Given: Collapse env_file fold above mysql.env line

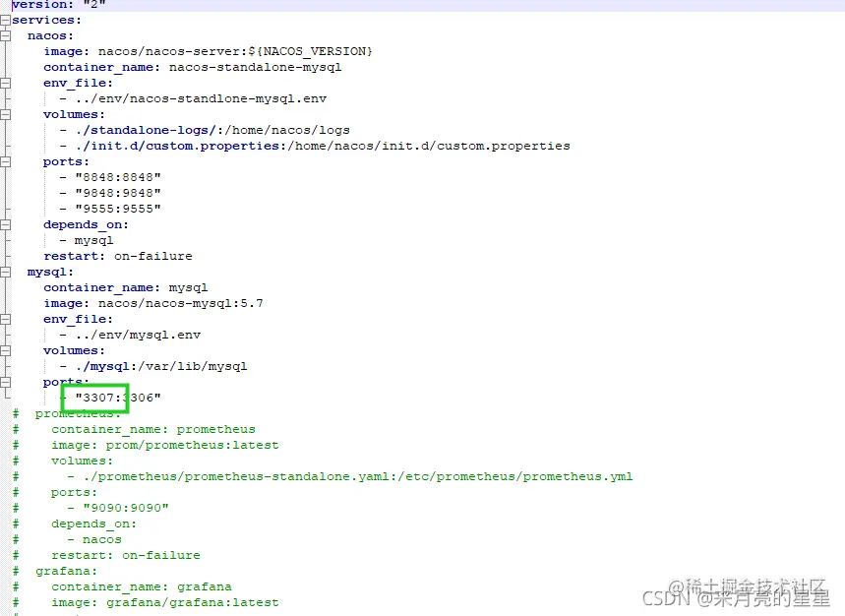Looking at the screenshot, I should (5, 319).
